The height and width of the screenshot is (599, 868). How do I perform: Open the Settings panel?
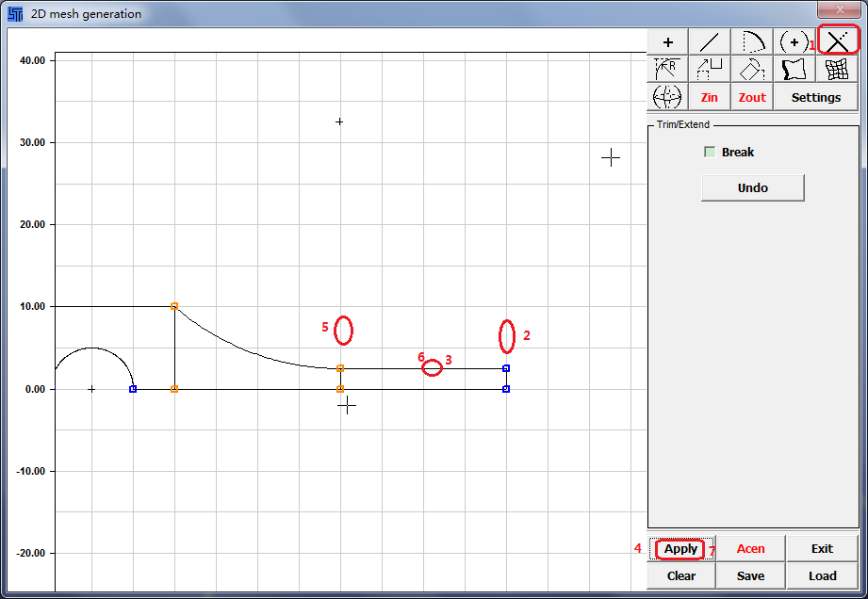point(816,97)
